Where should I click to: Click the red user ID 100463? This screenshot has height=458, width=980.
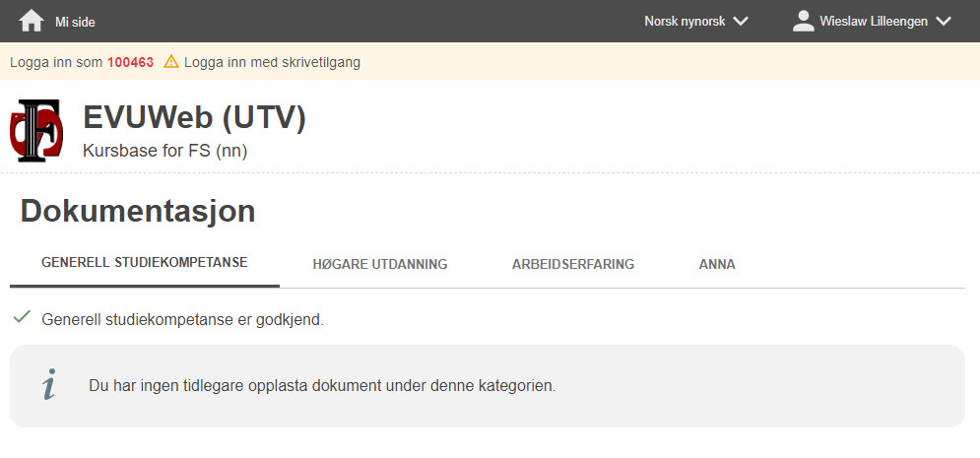coord(131,62)
